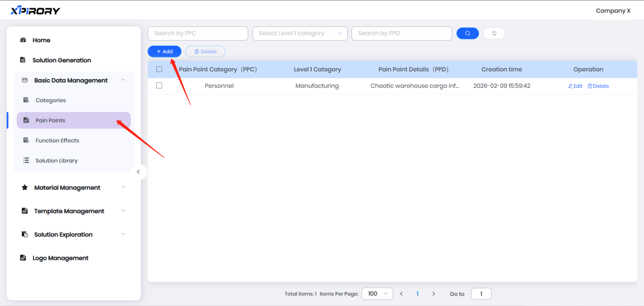Open the Solution Library menu item
This screenshot has width=644, height=306.
coord(56,161)
